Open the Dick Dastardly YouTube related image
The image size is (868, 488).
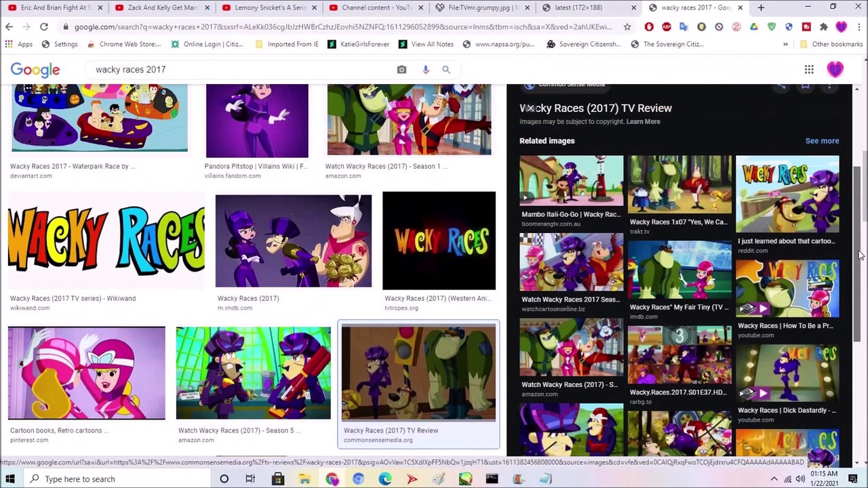(787, 374)
